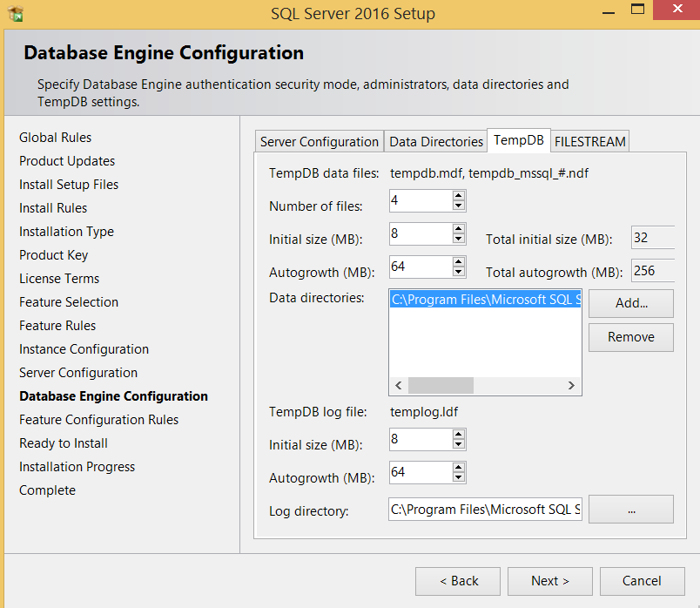Click the Total initial size field

653,237
